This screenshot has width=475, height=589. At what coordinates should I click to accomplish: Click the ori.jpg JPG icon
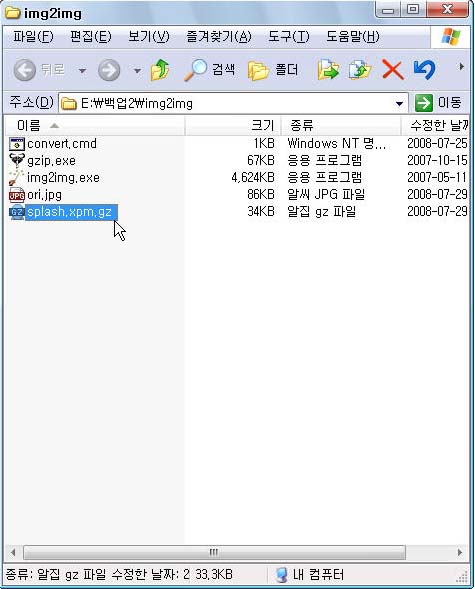point(17,195)
